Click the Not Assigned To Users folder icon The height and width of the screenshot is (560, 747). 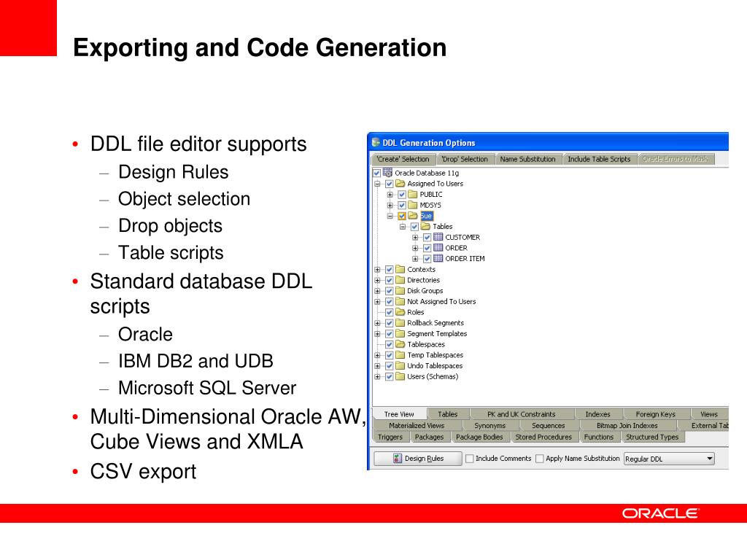click(400, 301)
